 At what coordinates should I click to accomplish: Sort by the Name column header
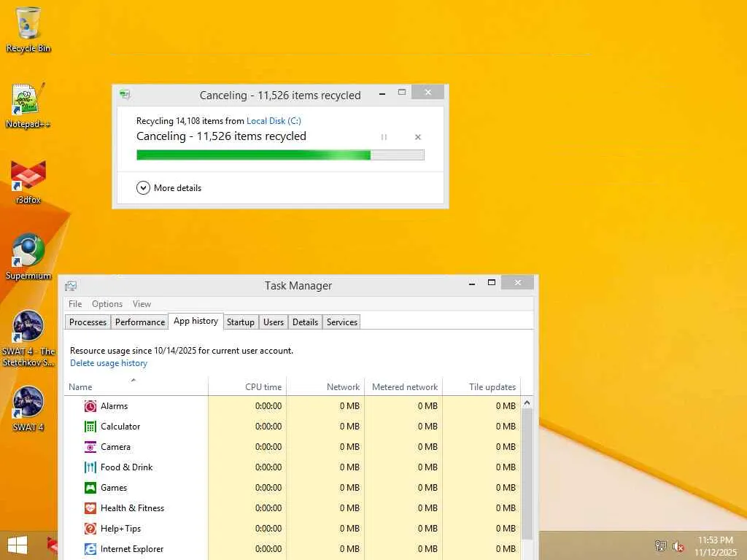pyautogui.click(x=136, y=386)
